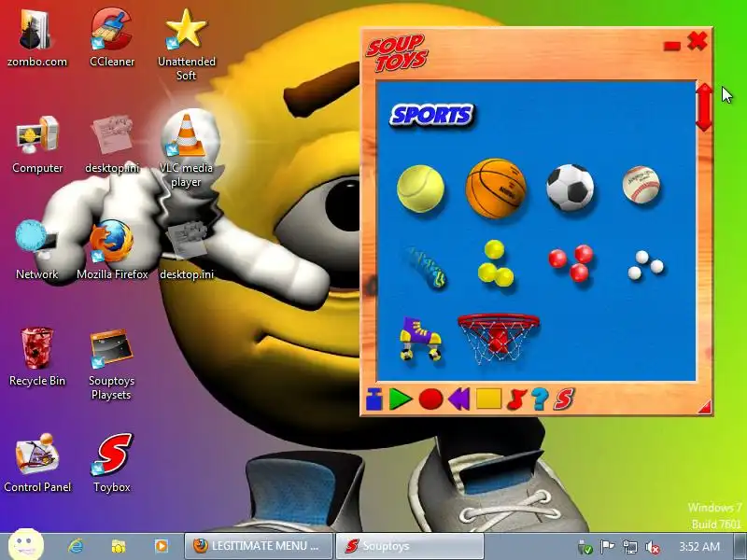This screenshot has height=560, width=747.
Task: Toggle the red music note icon
Action: [517, 399]
